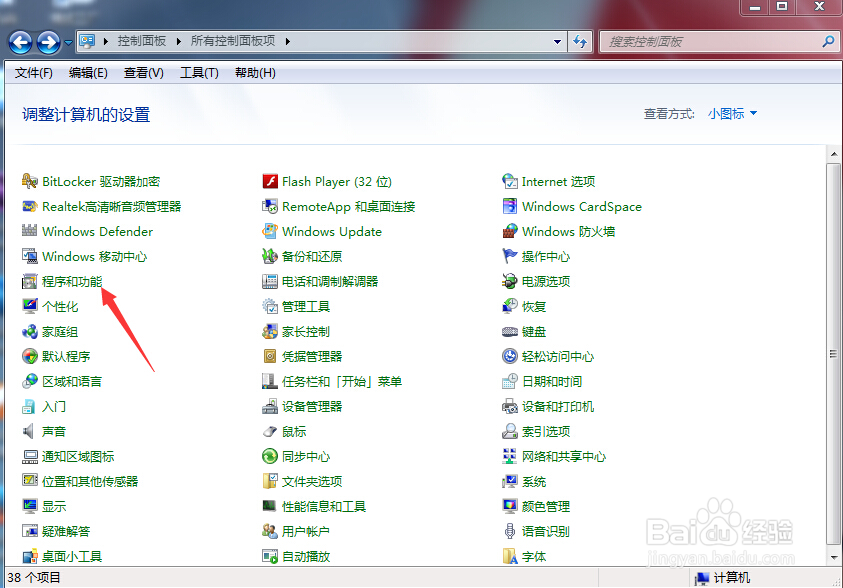Screen dimensions: 843x588
Task: Click the Windows 防火墙 icon
Action: 510,231
